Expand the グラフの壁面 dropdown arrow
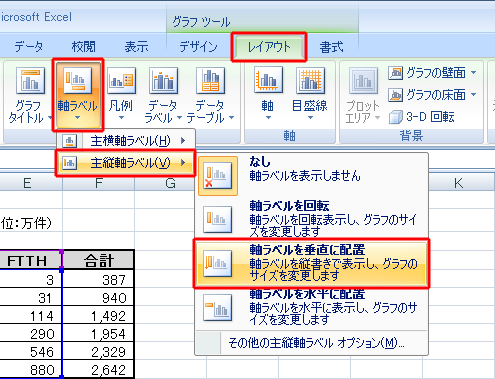Image resolution: width=495 pixels, height=379 pixels. [474, 72]
